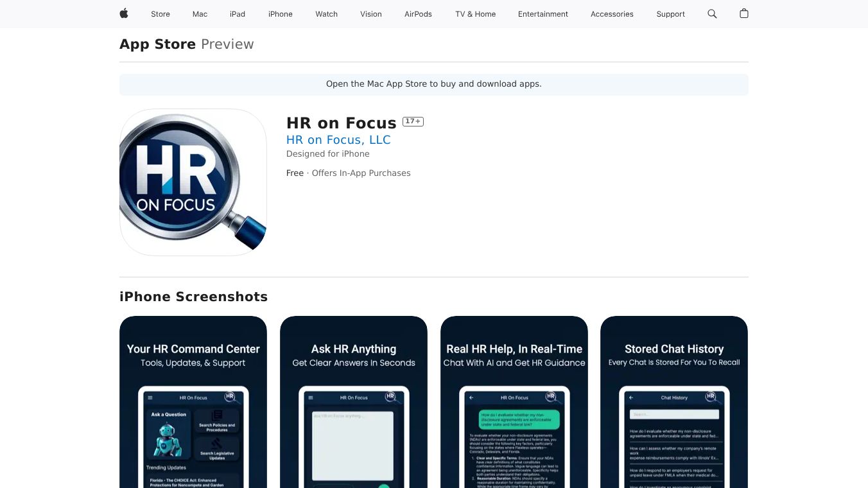View the Your HR Command Center screenshot
The width and height of the screenshot is (868, 488).
click(193, 402)
